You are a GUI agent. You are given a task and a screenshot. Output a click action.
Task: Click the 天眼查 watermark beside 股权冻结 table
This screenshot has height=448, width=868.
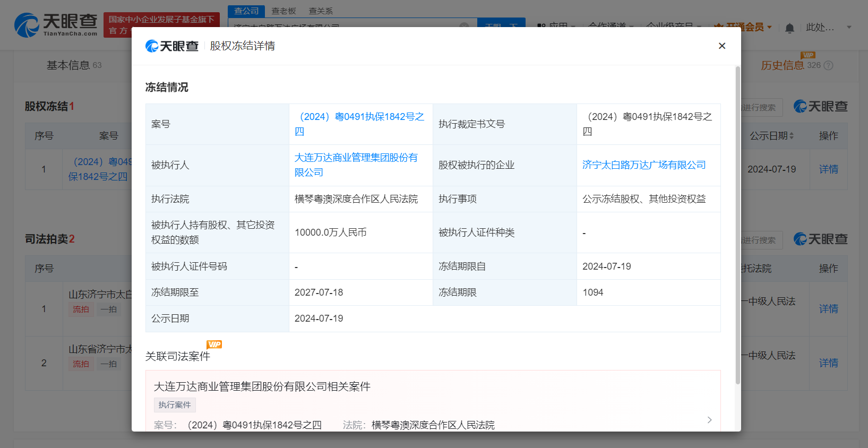click(820, 107)
